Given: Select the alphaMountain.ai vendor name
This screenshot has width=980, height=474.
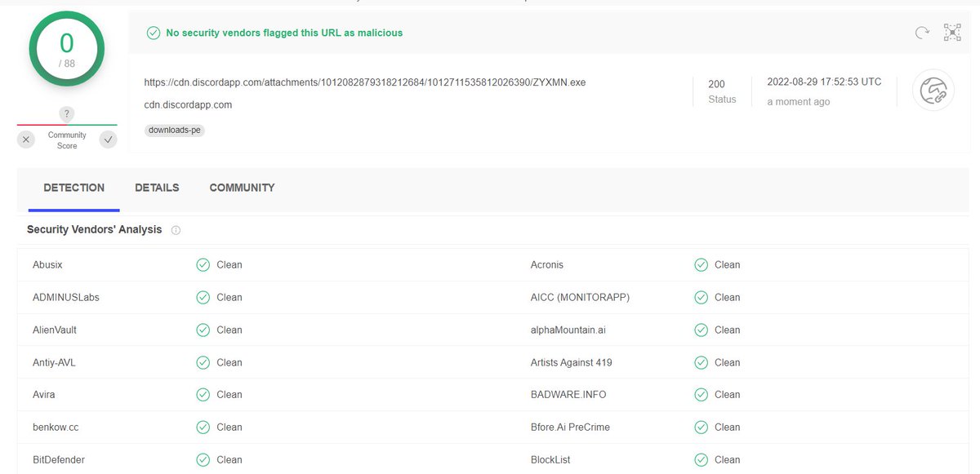Looking at the screenshot, I should tap(568, 330).
